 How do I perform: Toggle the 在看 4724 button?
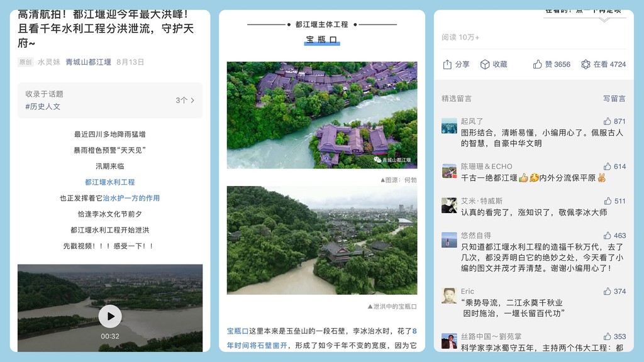pyautogui.click(x=586, y=64)
